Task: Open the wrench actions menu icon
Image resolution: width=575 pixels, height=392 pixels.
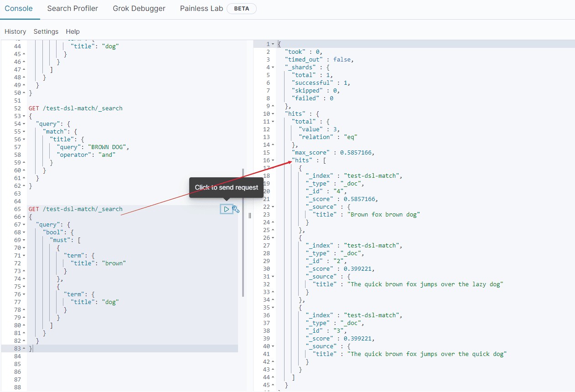Action: pyautogui.click(x=236, y=209)
